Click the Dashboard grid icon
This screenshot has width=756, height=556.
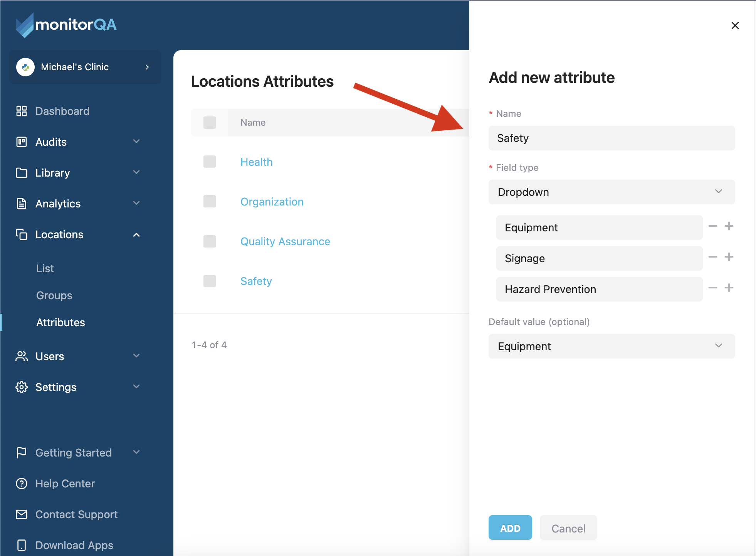(x=22, y=111)
